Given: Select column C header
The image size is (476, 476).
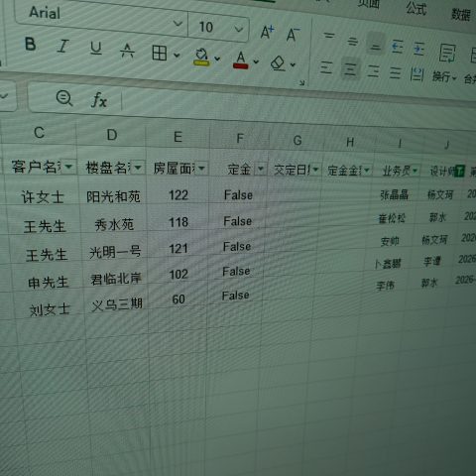Looking at the screenshot, I should click(x=39, y=133).
